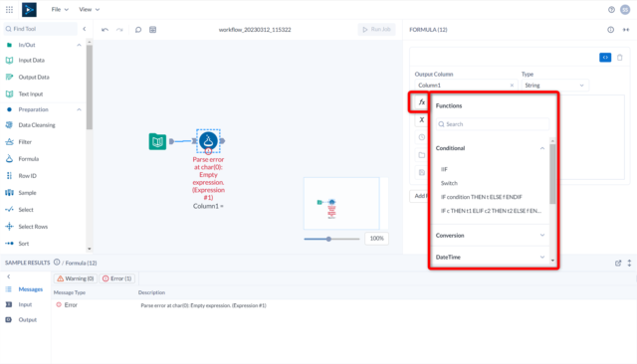The width and height of the screenshot is (637, 364).
Task: Open the app launcher grid icon
Action: 9,9
